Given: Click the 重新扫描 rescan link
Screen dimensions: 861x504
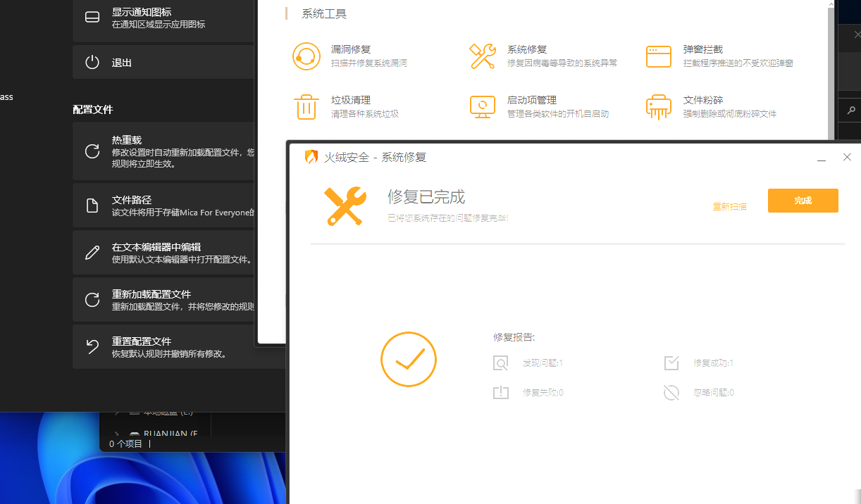Looking at the screenshot, I should (x=730, y=206).
